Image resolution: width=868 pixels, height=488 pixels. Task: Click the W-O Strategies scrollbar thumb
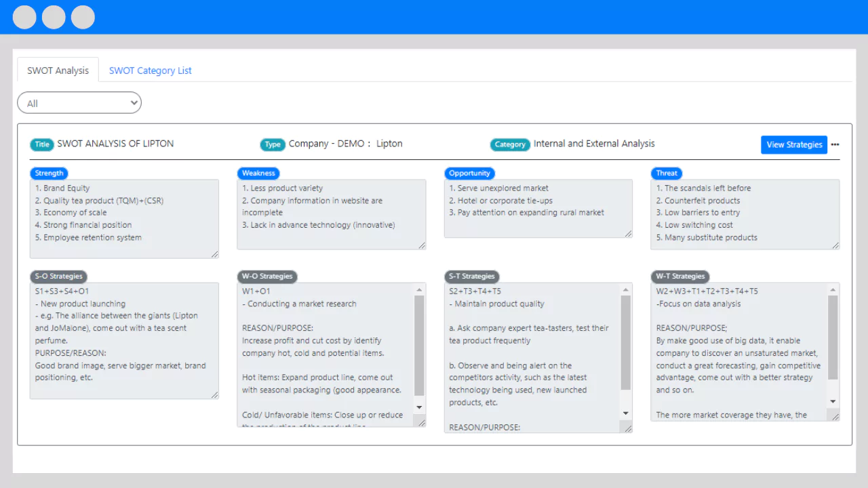(419, 345)
